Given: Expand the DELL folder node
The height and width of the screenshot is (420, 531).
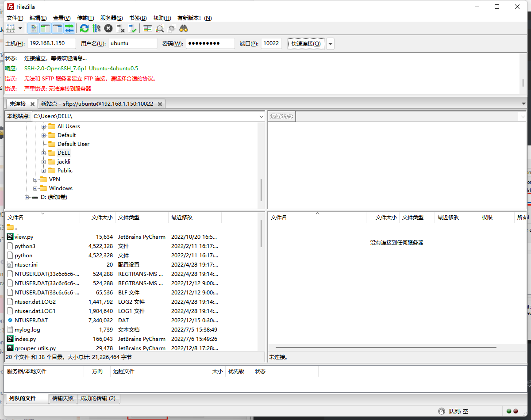Looking at the screenshot, I should pyautogui.click(x=44, y=153).
